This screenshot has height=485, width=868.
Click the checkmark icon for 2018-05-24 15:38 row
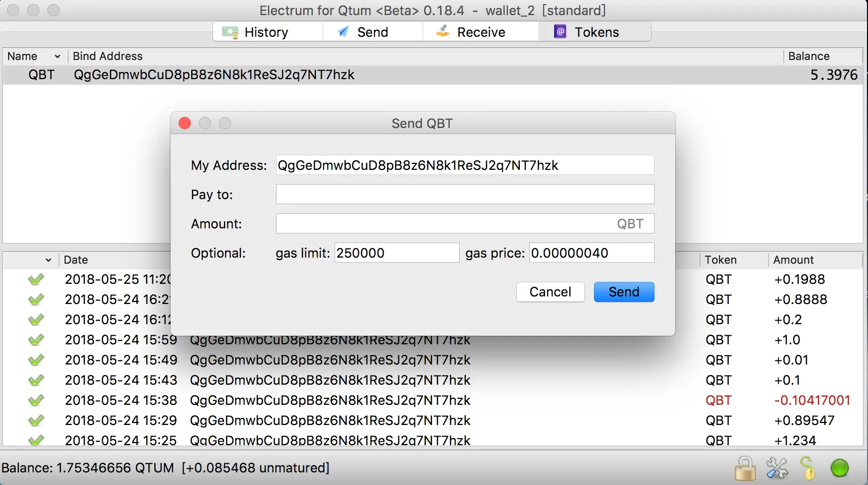[36, 400]
